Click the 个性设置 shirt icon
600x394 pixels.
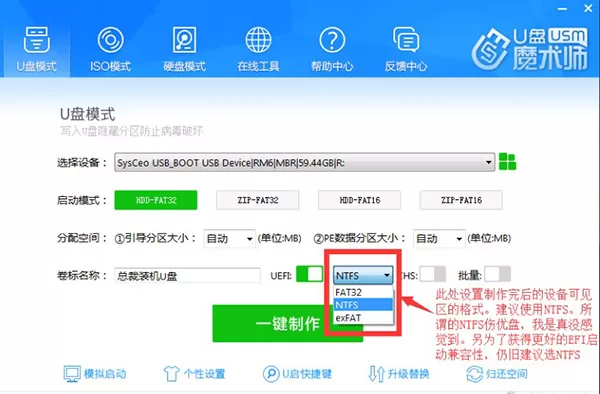[171, 374]
